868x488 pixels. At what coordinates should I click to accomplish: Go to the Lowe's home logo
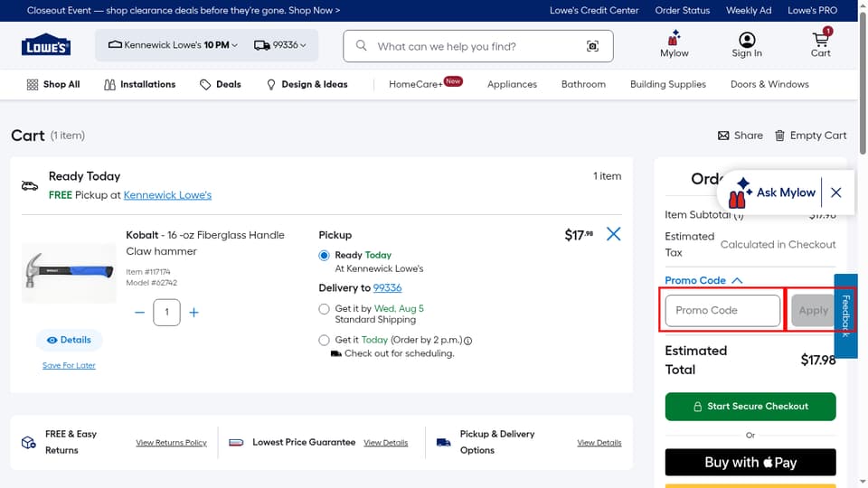[x=46, y=45]
